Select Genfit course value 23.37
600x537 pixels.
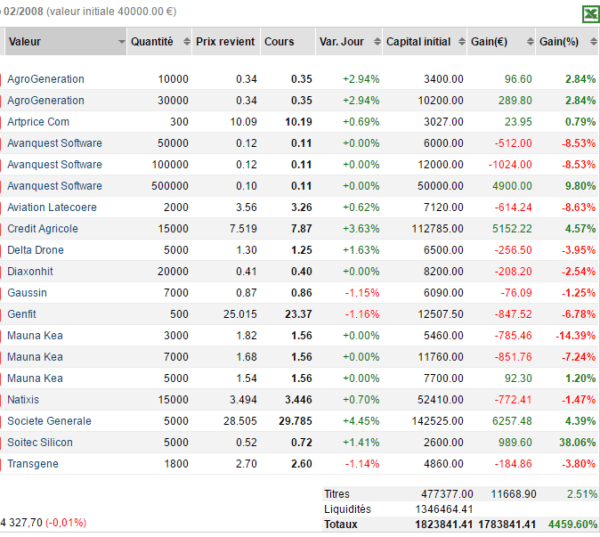(298, 314)
